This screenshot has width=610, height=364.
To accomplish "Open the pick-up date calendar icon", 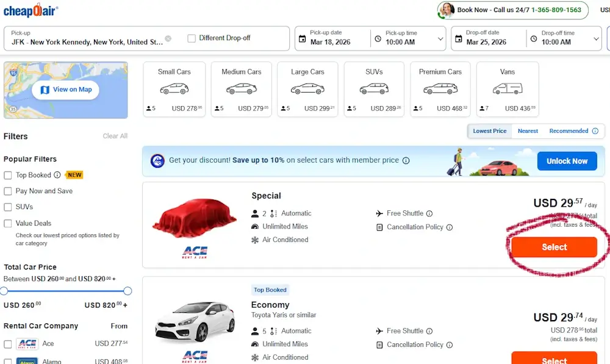I will tap(303, 38).
